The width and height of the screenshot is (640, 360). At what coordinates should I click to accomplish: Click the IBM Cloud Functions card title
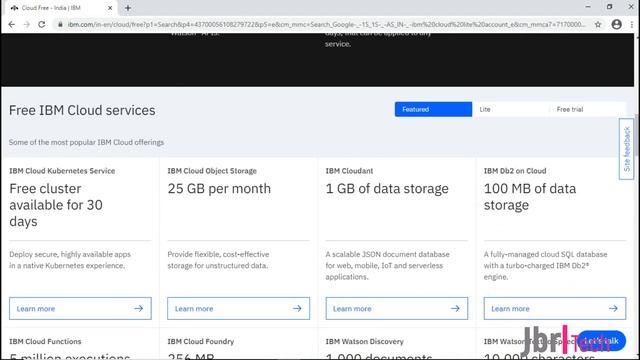pyautogui.click(x=45, y=341)
